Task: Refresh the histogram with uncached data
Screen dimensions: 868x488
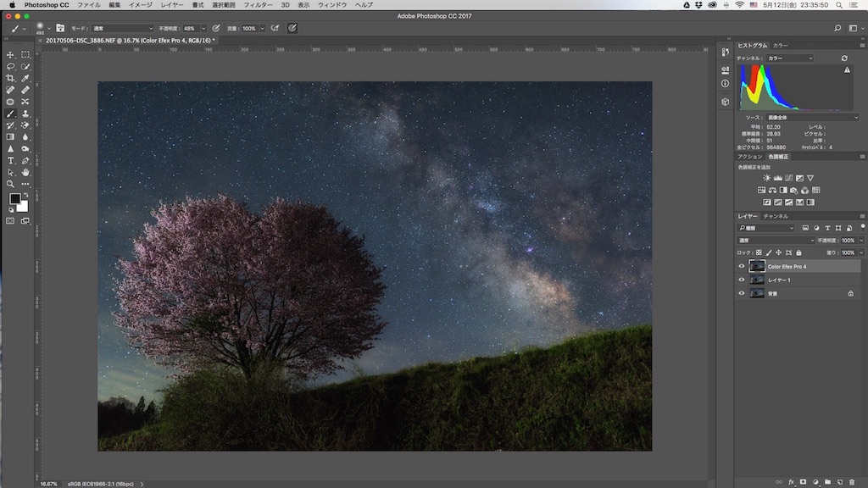Action: [844, 58]
